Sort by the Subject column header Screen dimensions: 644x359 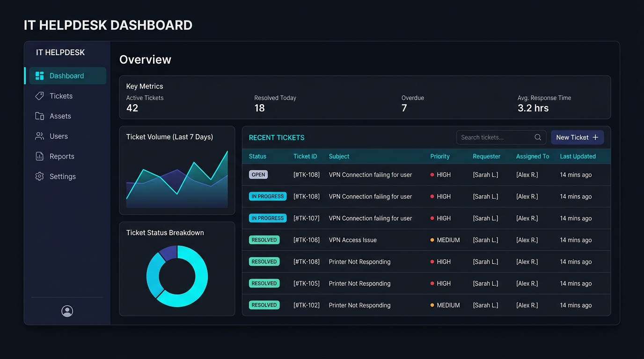coord(339,157)
